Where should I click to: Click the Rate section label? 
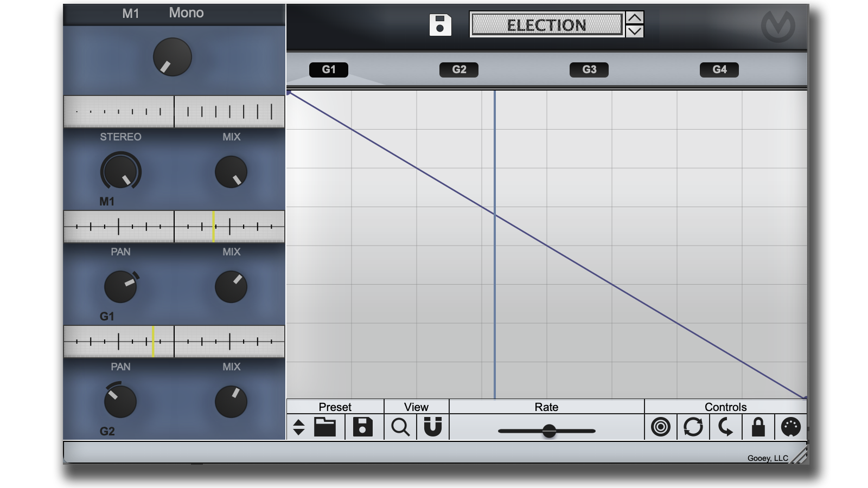pos(546,407)
